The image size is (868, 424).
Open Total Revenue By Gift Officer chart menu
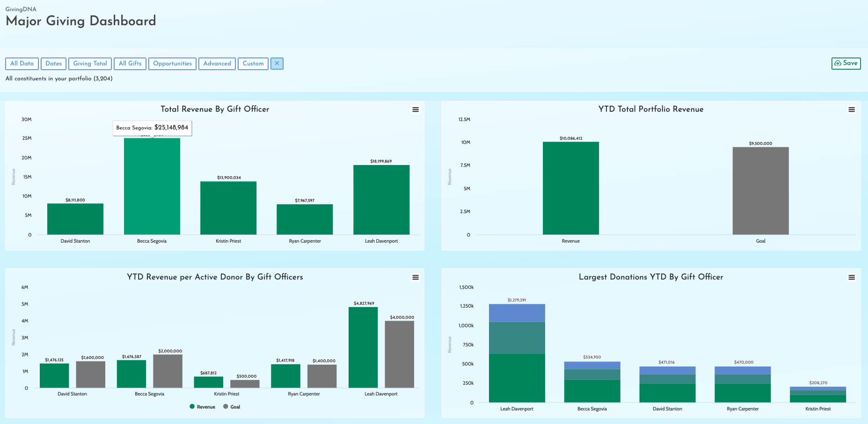(415, 109)
